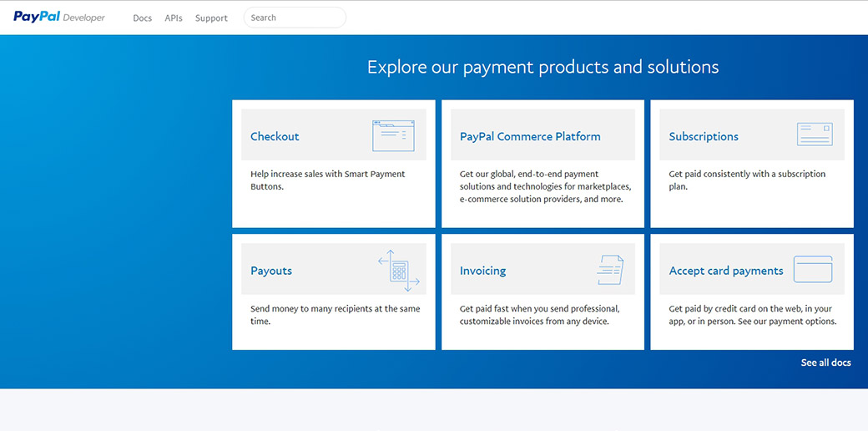Click the Invoicing document icon
868x431 pixels.
[610, 270]
